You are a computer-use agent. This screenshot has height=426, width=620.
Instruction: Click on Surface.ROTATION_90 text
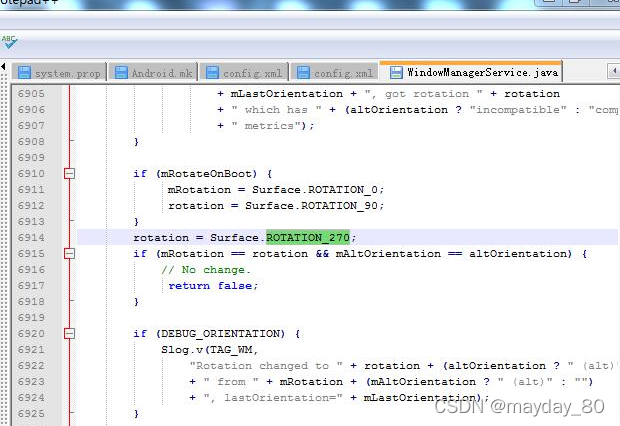(311, 206)
